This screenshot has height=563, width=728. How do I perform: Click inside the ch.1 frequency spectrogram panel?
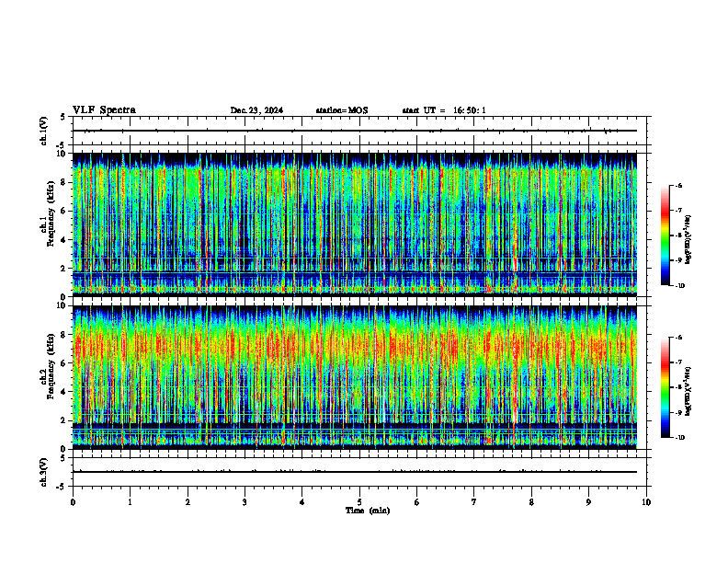355,224
